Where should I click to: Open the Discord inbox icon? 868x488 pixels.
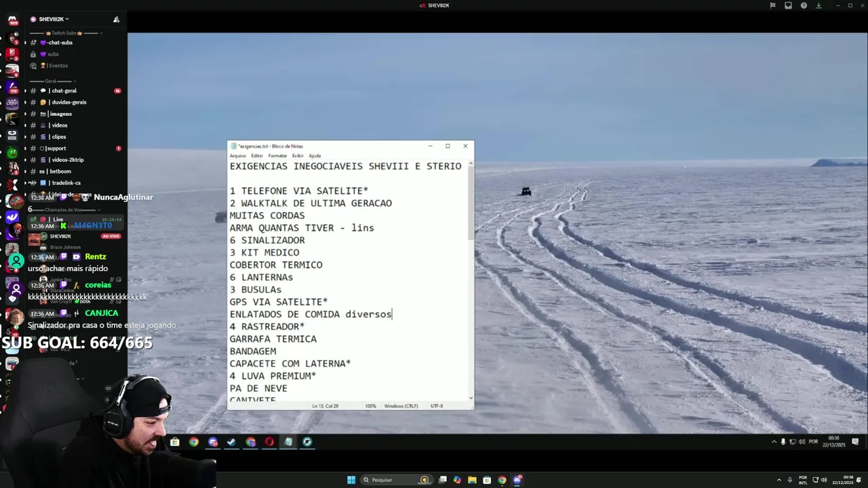coord(788,5)
